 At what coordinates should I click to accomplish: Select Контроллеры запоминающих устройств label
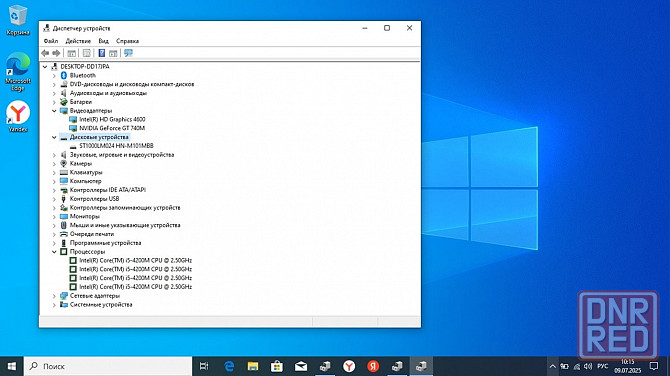[x=125, y=207]
